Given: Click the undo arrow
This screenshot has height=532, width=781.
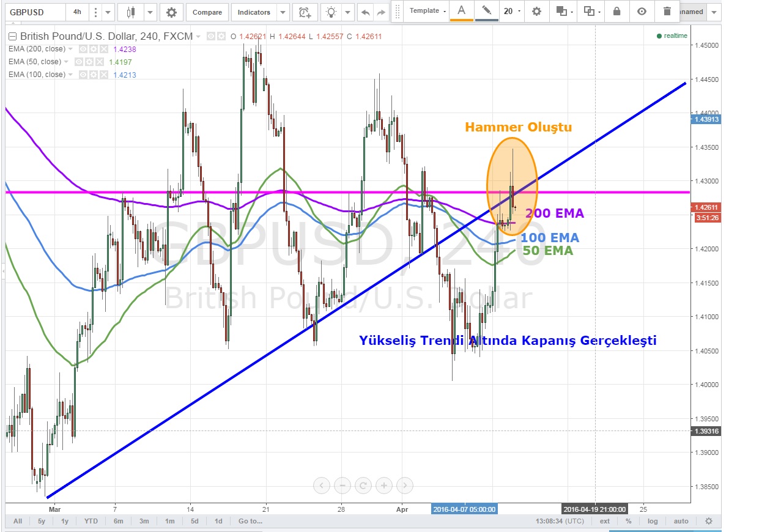Looking at the screenshot, I should pos(366,12).
